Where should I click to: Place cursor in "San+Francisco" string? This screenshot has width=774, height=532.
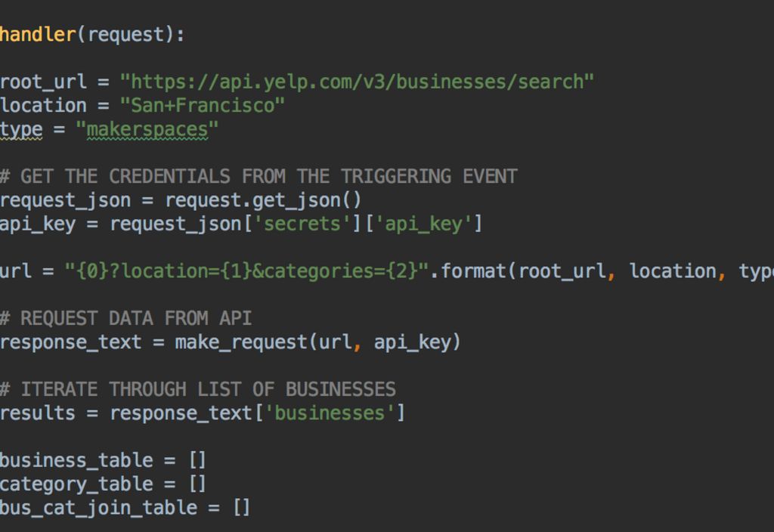[202, 105]
